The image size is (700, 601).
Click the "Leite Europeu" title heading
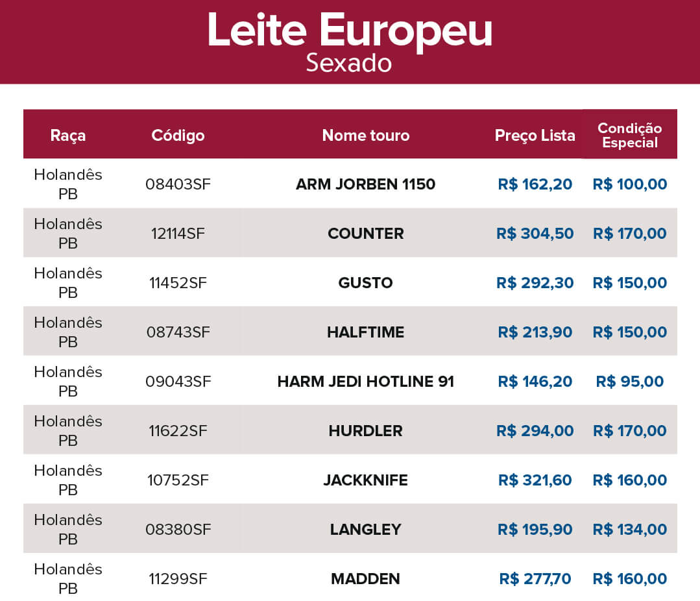point(350,31)
